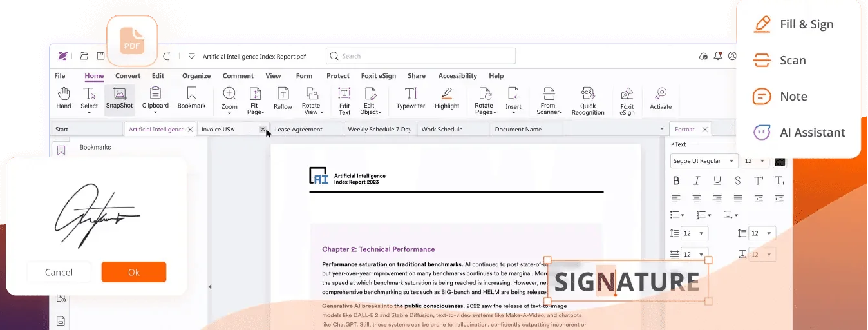
Task: Run Quick Recognition OCR
Action: tap(587, 101)
